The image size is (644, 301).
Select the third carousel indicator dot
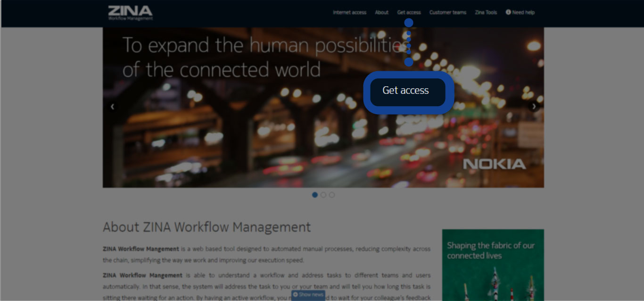[332, 195]
